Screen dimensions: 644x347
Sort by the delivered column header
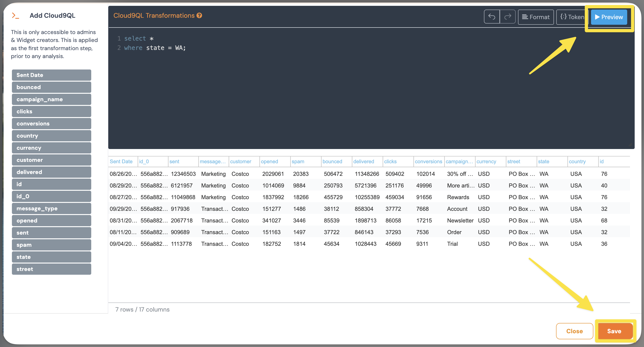(x=364, y=161)
